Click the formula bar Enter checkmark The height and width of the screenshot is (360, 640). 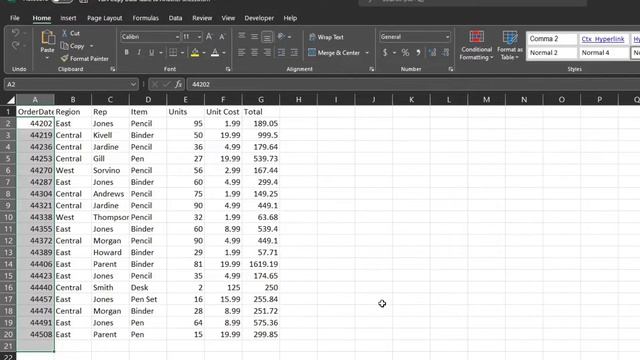click(x=166, y=84)
